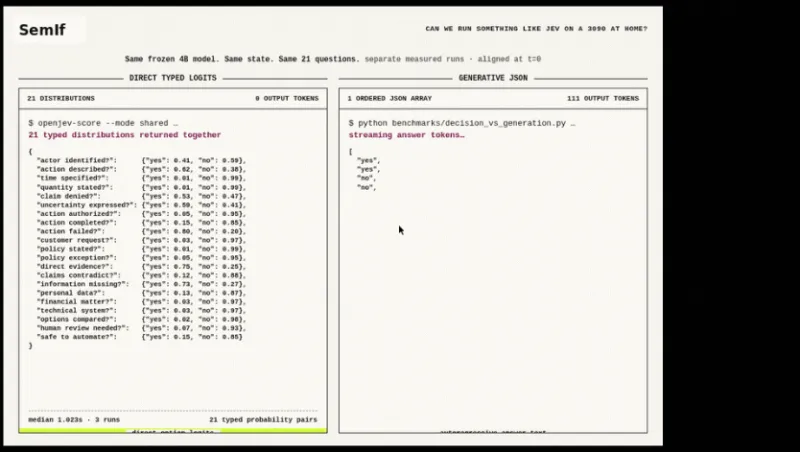Click the header text about running JEV on a 3090
800x452 pixels.
(536, 29)
